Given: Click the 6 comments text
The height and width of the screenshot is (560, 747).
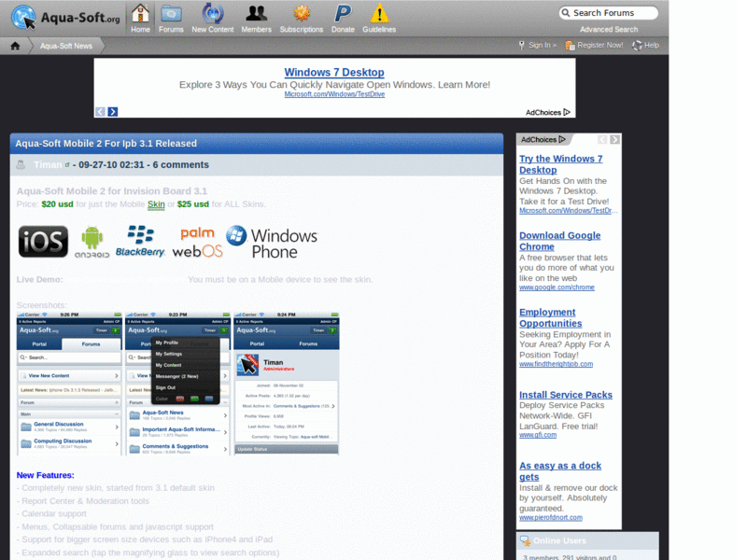Looking at the screenshot, I should click(x=180, y=165).
